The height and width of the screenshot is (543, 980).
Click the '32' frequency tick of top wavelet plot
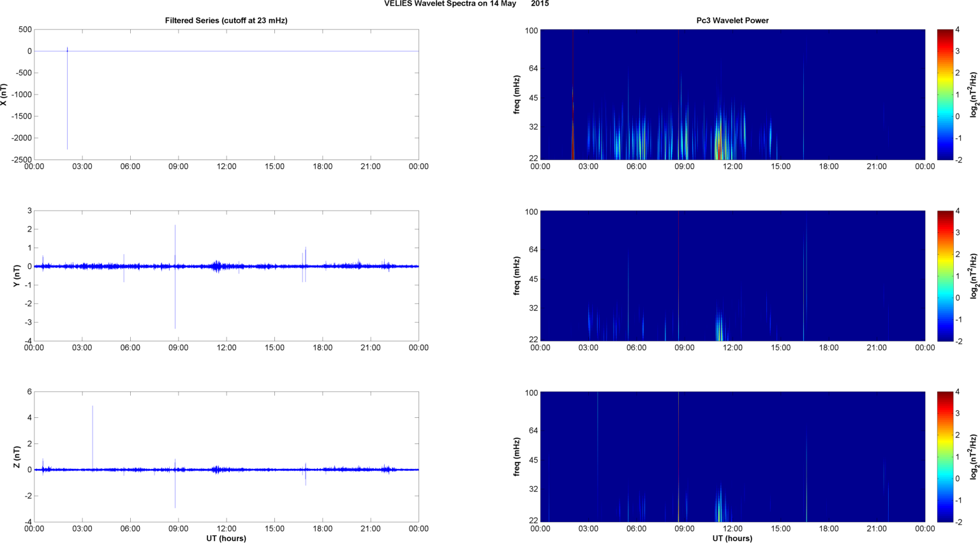click(x=533, y=127)
